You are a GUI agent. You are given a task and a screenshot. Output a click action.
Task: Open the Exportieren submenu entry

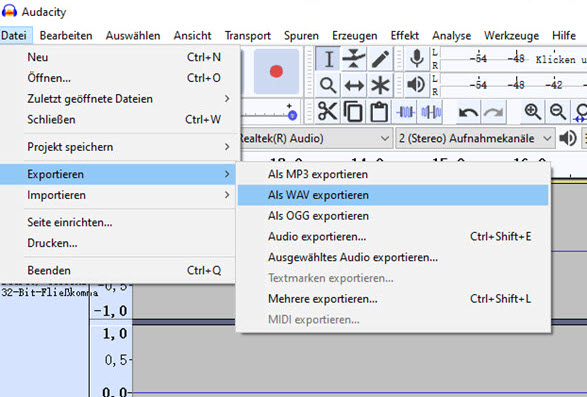(x=118, y=174)
